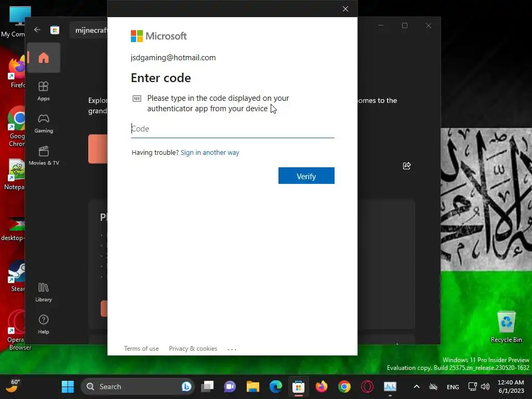Launch Microsoft Edge from the taskbar
The height and width of the screenshot is (399, 532).
click(275, 387)
